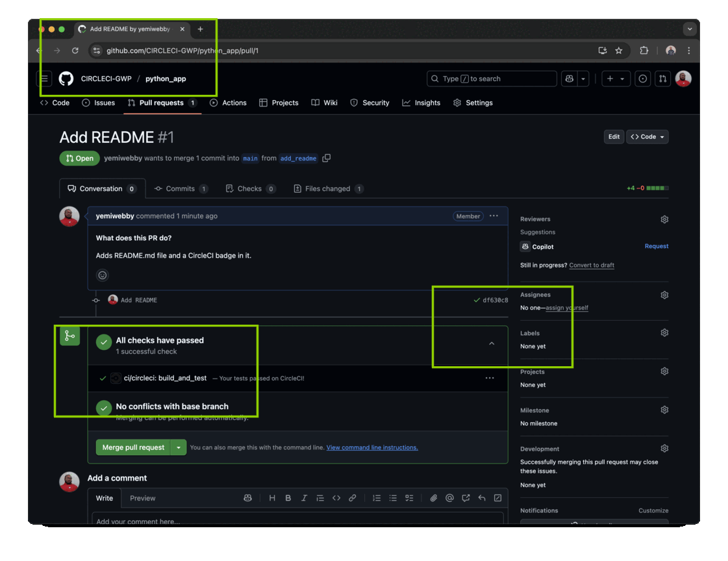Open the hamburger navigation menu
Image resolution: width=728 pixels, height=561 pixels.
click(44, 79)
